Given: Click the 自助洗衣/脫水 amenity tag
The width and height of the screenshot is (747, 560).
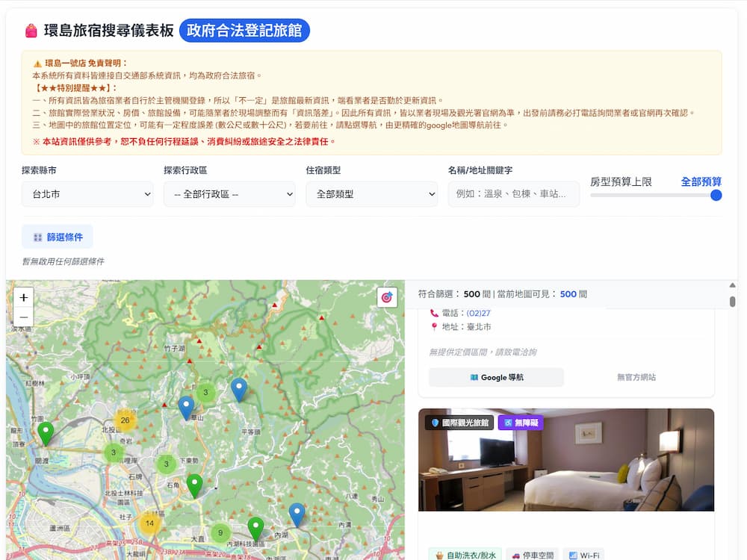Looking at the screenshot, I should pos(465,556).
